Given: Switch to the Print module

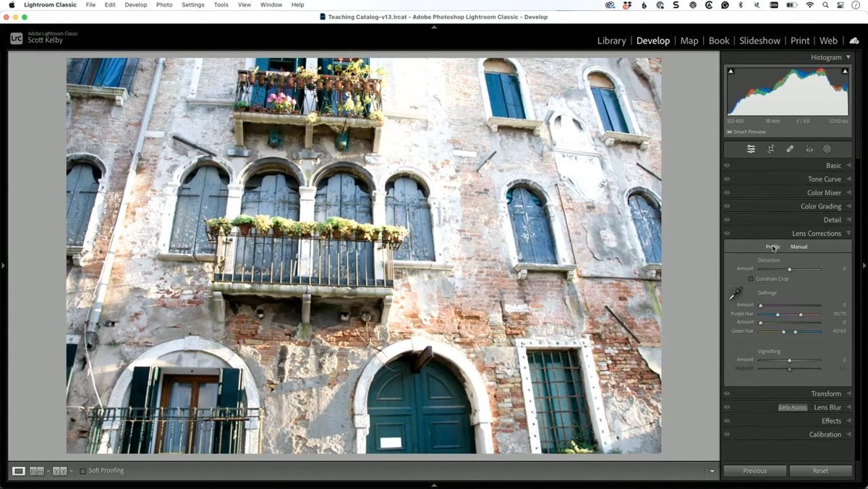Looking at the screenshot, I should tap(800, 41).
